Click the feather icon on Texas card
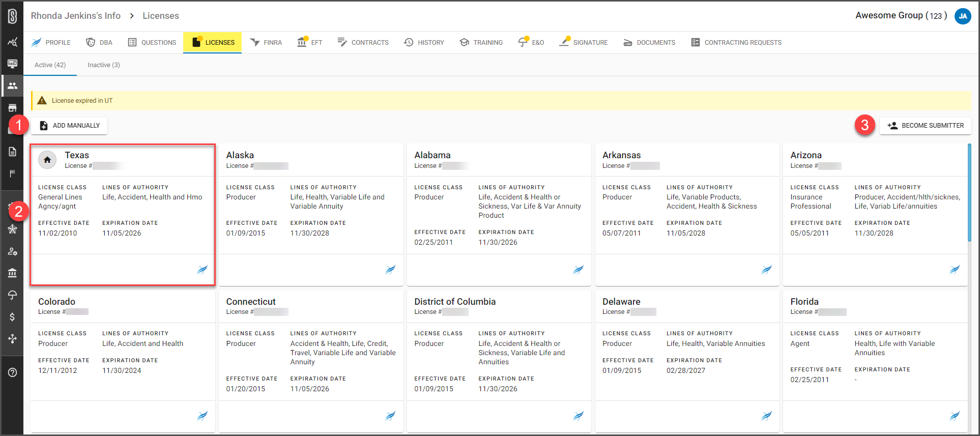Image resolution: width=980 pixels, height=436 pixels. point(203,270)
